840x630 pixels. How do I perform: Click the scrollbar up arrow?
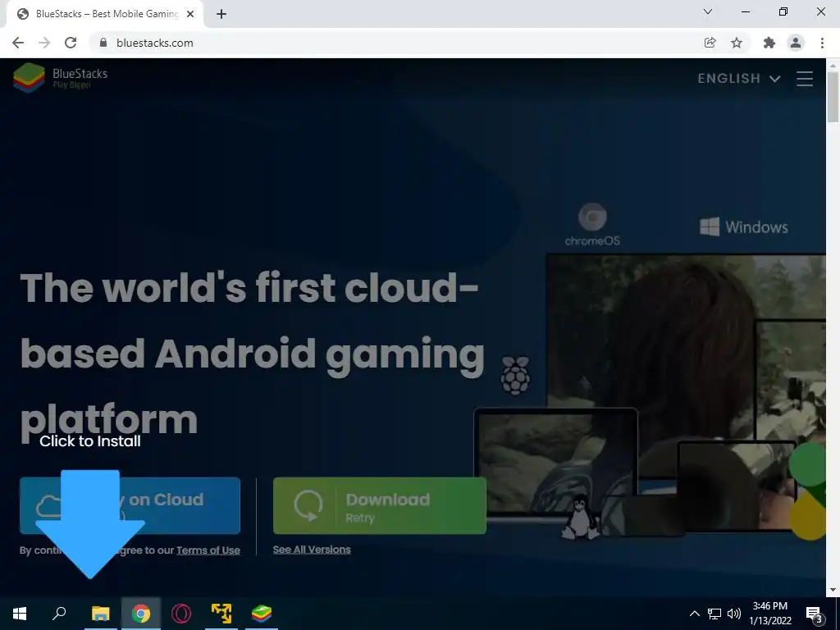tap(833, 65)
